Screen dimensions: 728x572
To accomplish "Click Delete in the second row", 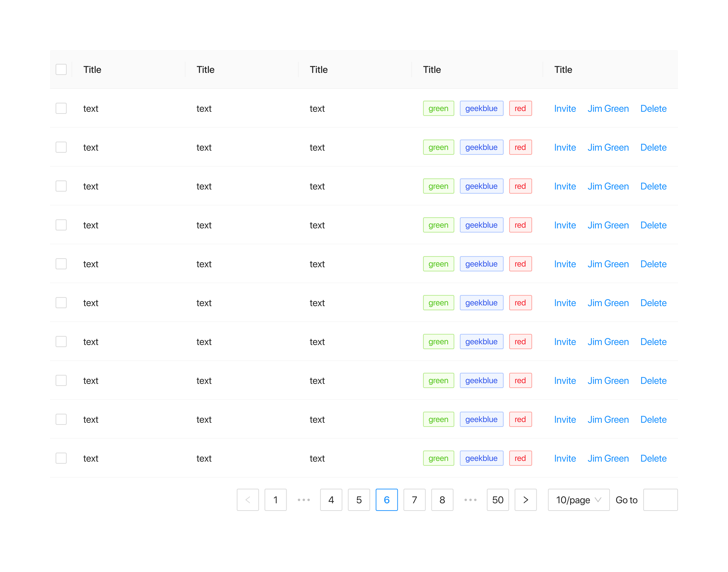I will coord(653,147).
